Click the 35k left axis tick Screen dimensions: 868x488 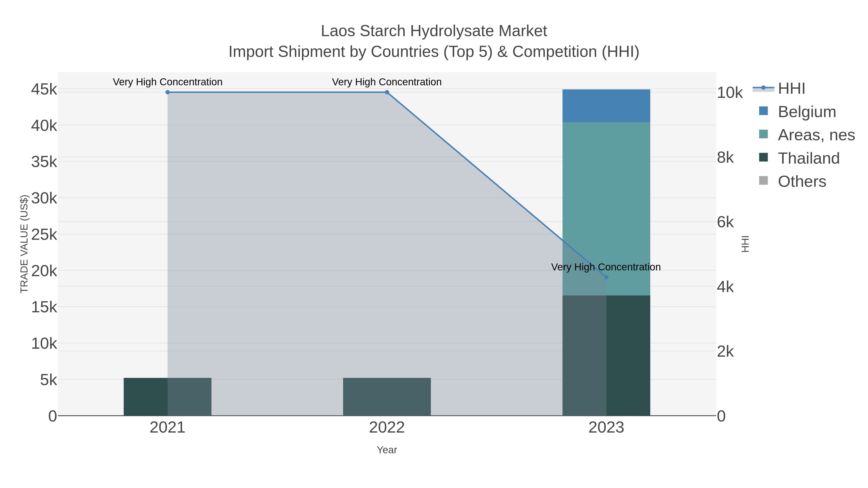click(44, 162)
